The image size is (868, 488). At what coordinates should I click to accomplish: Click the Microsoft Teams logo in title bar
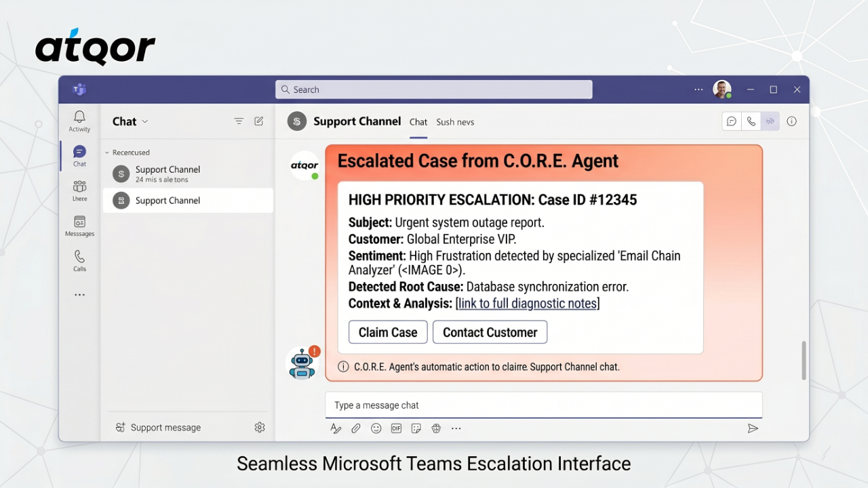pyautogui.click(x=79, y=89)
